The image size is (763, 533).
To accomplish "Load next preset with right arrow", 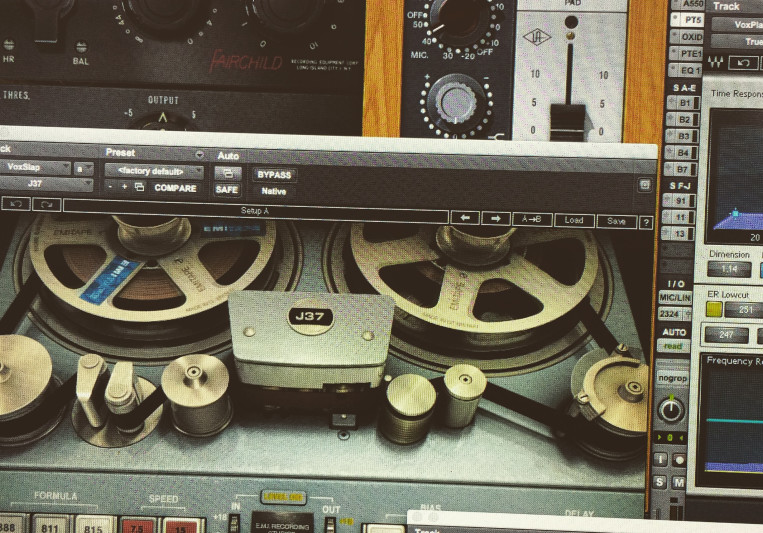I will (x=496, y=219).
